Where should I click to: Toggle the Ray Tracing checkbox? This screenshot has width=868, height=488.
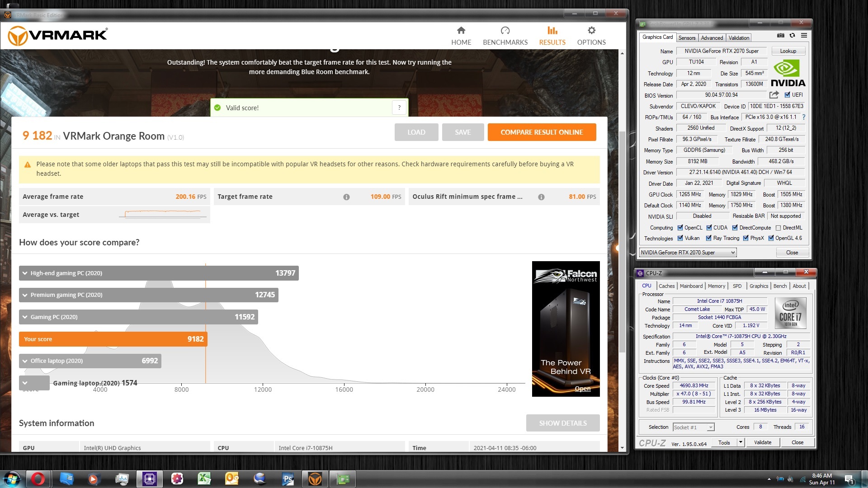(709, 238)
